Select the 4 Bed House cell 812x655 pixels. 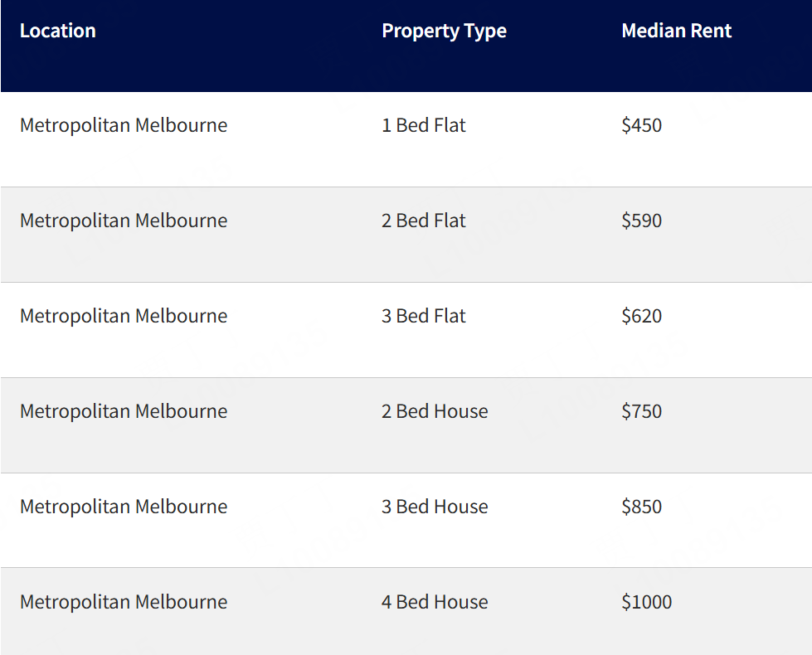[435, 603]
